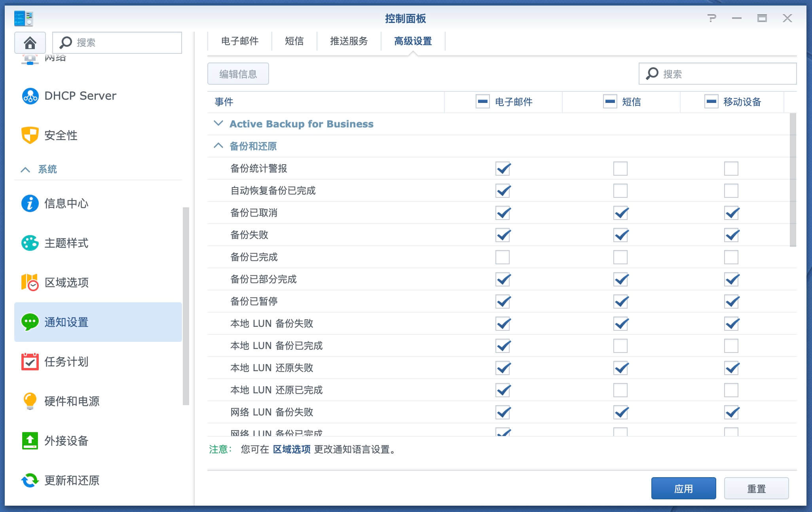Open 区域选项 regional options
Viewport: 812px width, 512px height.
tap(66, 283)
